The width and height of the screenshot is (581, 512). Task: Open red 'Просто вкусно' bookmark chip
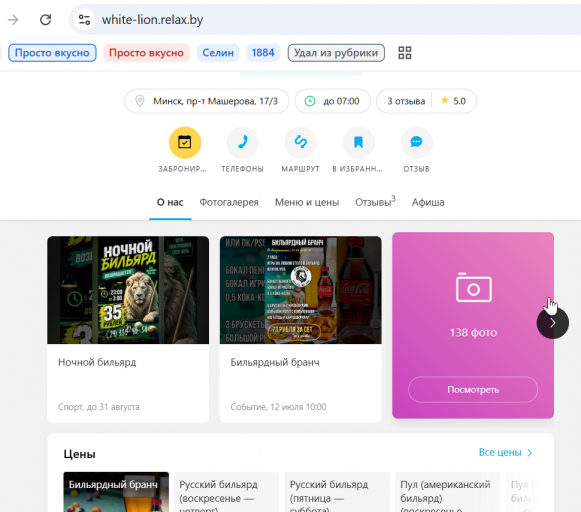(x=146, y=53)
